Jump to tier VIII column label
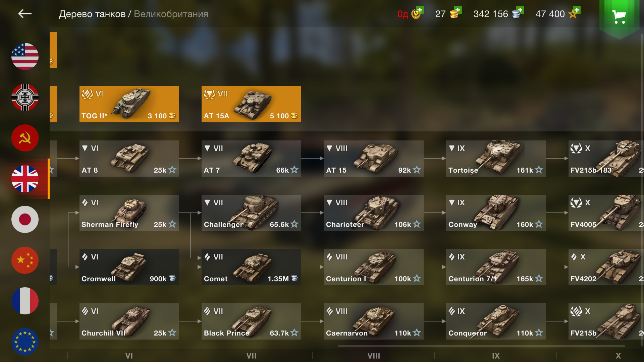Viewport: 644px width, 362px height. click(x=374, y=356)
